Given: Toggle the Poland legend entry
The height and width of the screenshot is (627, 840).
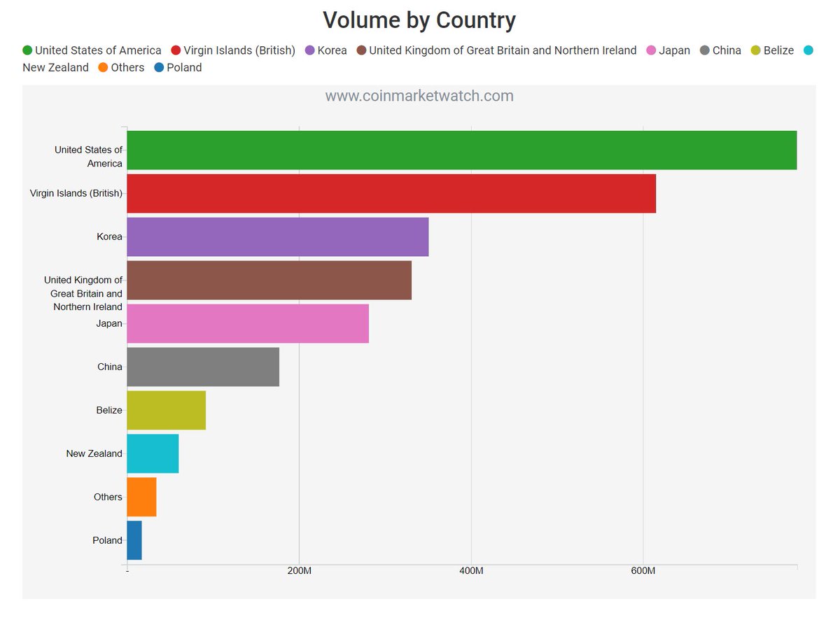Looking at the screenshot, I should coord(178,68).
